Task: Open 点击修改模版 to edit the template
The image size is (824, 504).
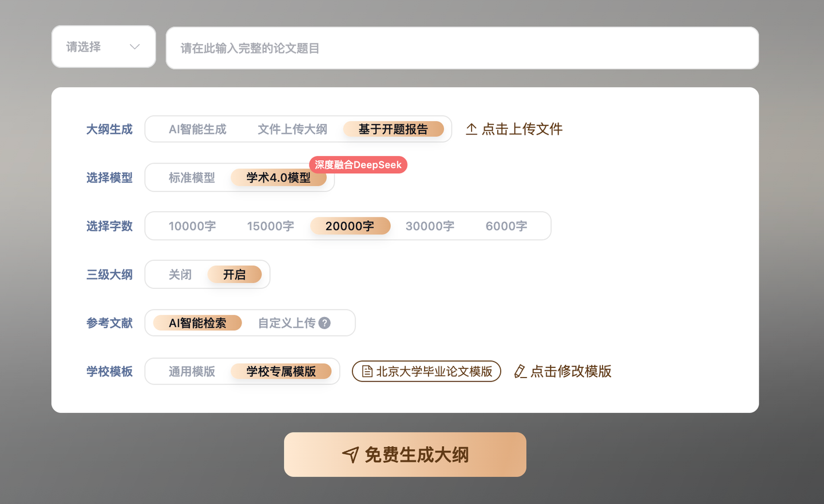Action: [571, 371]
